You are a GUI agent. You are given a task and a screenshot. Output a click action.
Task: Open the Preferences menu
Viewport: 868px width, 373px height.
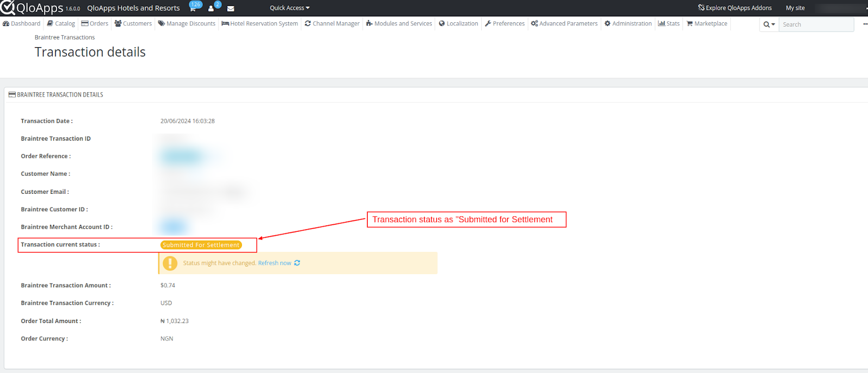(x=505, y=24)
